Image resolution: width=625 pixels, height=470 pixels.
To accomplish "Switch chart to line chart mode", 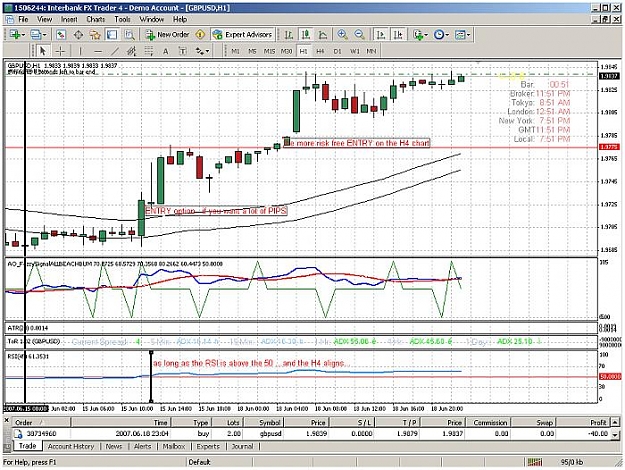I will (323, 35).
